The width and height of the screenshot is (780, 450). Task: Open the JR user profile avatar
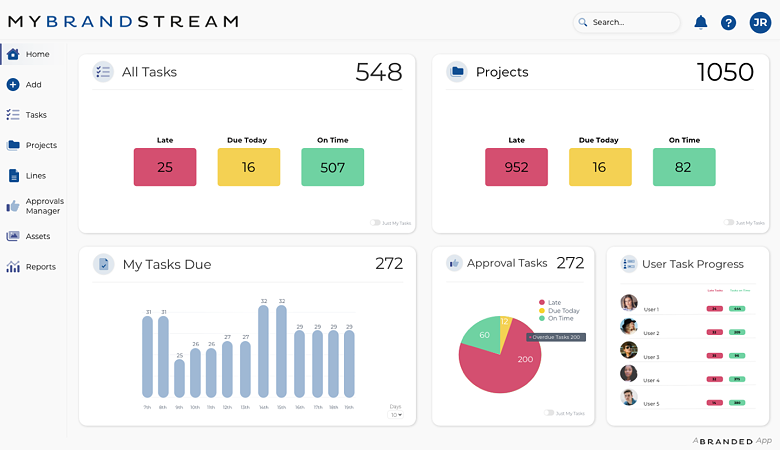coord(760,22)
